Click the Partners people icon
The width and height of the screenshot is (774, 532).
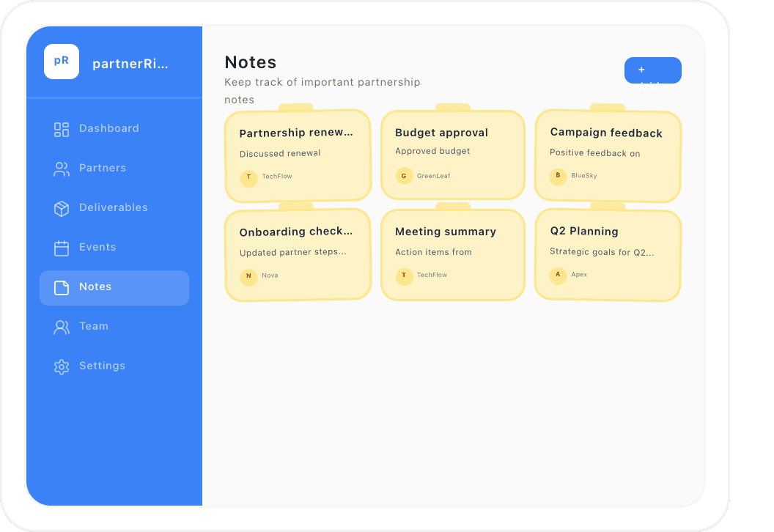(x=62, y=169)
